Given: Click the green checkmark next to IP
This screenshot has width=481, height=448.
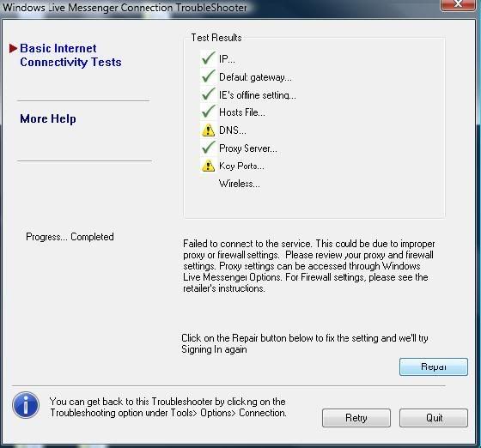Looking at the screenshot, I should point(208,58).
